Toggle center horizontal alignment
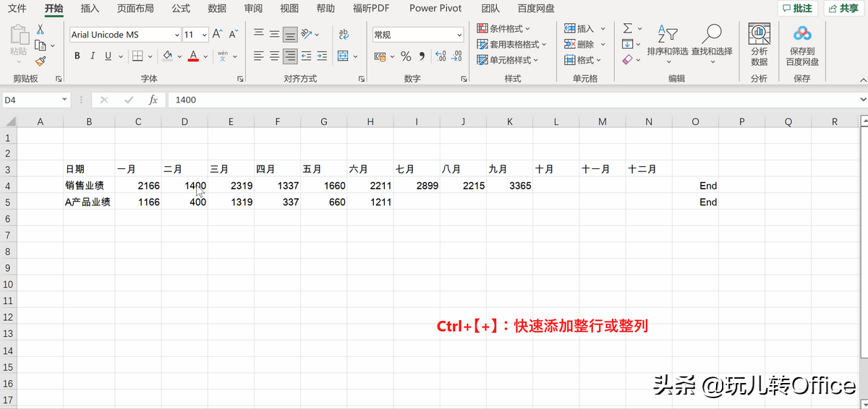Viewport: 868px width, 409px height. [x=275, y=56]
